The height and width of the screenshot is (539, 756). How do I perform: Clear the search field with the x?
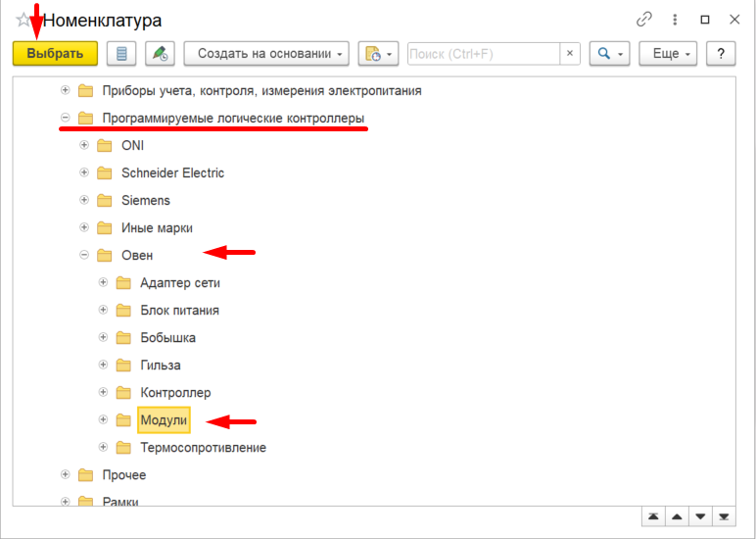570,54
